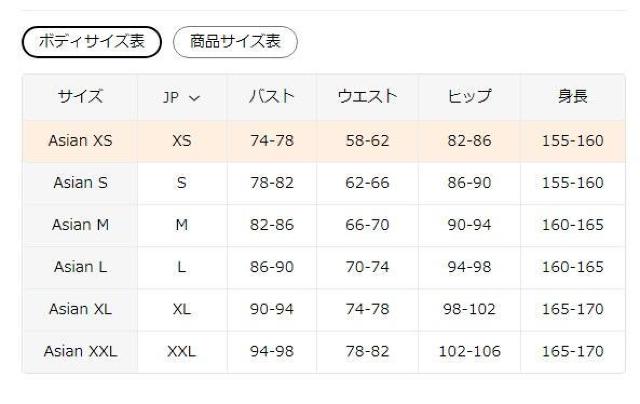Viewport: 640px width, 404px height.
Task: Click waist value 66-70 in M row
Action: (367, 225)
